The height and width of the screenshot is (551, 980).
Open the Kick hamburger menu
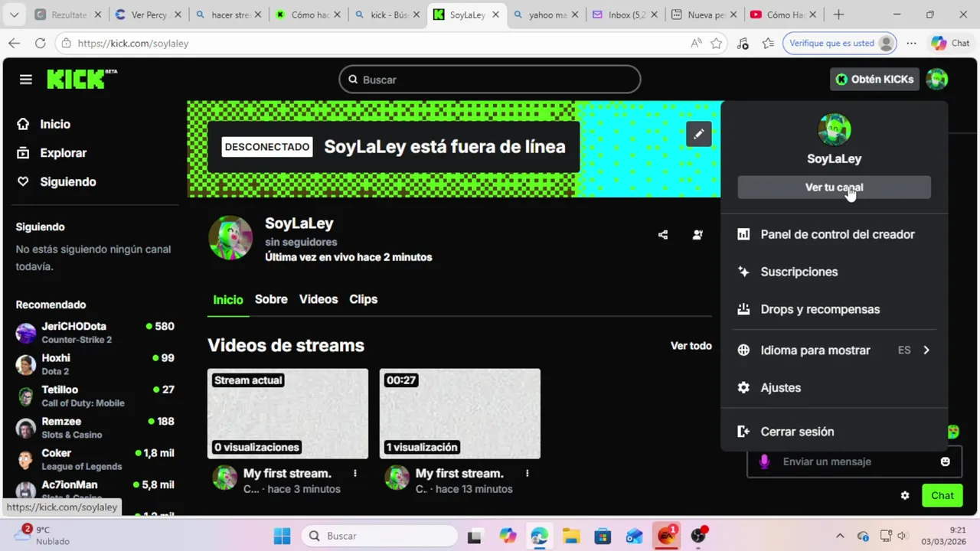point(26,80)
